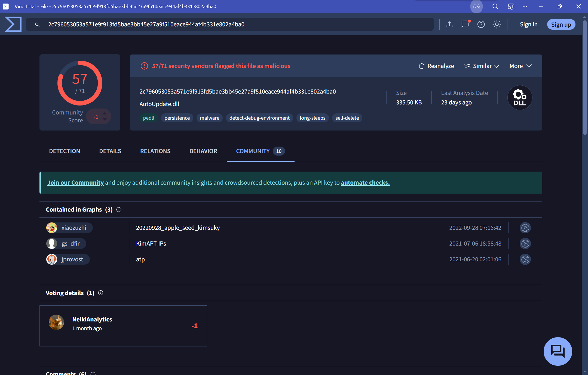Open NeikiAnalytics voter profile
Viewport: 588px width, 375px height.
pyautogui.click(x=92, y=320)
